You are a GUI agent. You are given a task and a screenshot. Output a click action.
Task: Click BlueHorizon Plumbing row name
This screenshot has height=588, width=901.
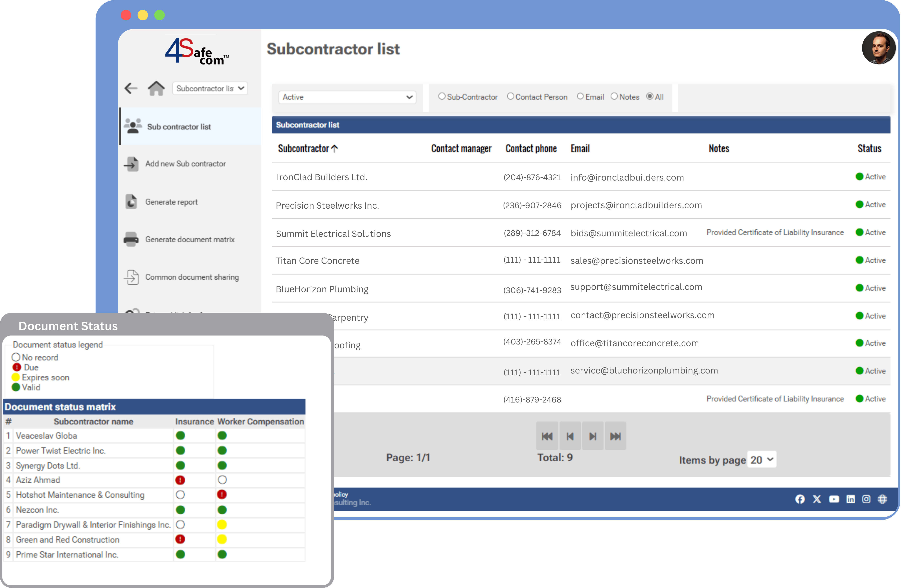(x=322, y=289)
